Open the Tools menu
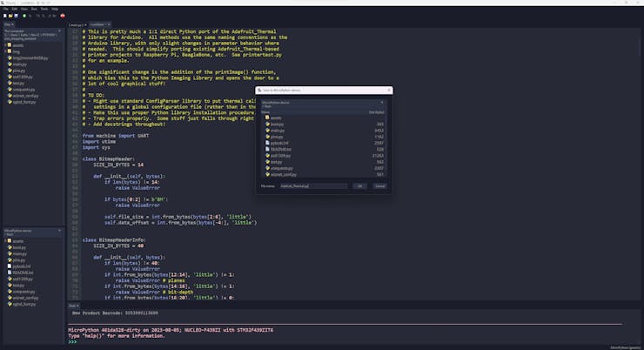 pyautogui.click(x=43, y=9)
